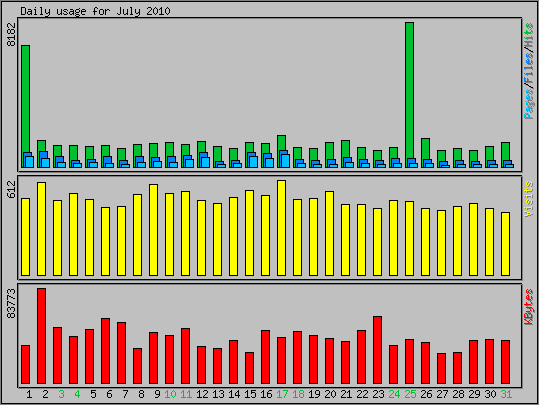This screenshot has width=539, height=405.
Task: Click day label 12 on the x-axis
Action: point(202,394)
